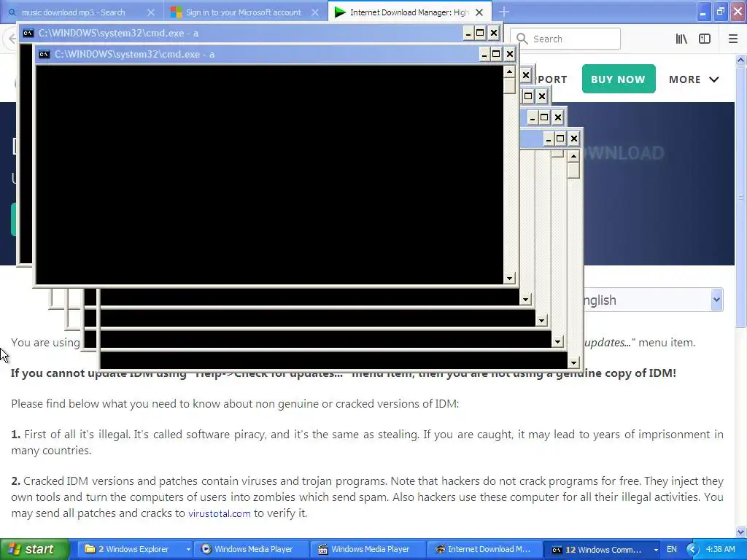This screenshot has height=560, width=747.
Task: Click the 4:38 AM system clock
Action: 720,549
